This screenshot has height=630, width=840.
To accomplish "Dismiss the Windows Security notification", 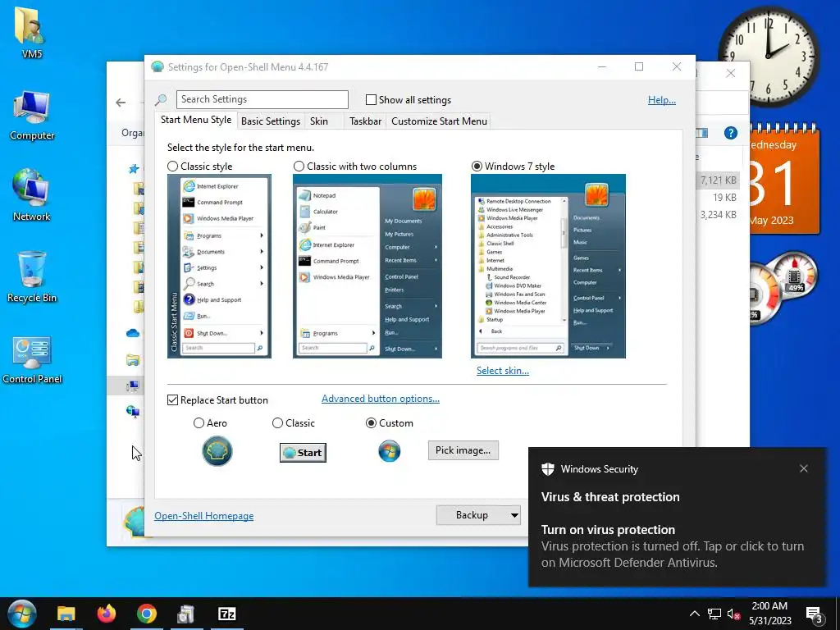I will [x=804, y=468].
